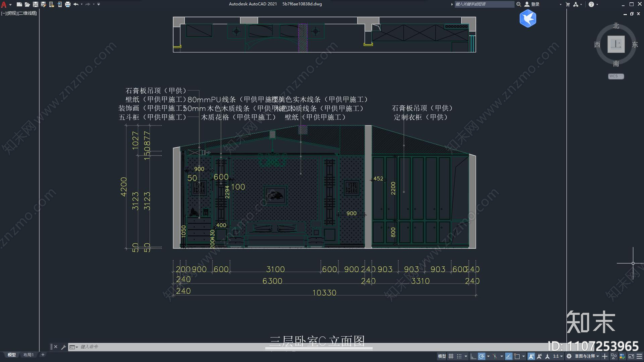This screenshot has width=644, height=362.
Task: Add a new layout with the plus tab
Action: (x=43, y=355)
